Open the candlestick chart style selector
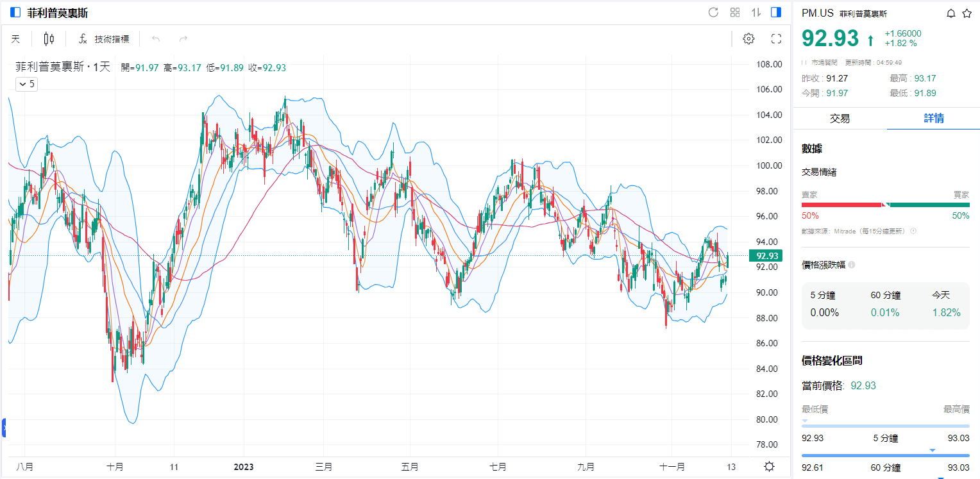This screenshot has width=980, height=479. click(x=49, y=38)
